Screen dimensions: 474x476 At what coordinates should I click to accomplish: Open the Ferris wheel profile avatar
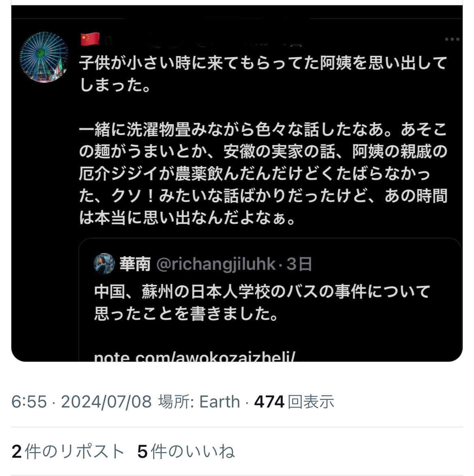pos(44,57)
